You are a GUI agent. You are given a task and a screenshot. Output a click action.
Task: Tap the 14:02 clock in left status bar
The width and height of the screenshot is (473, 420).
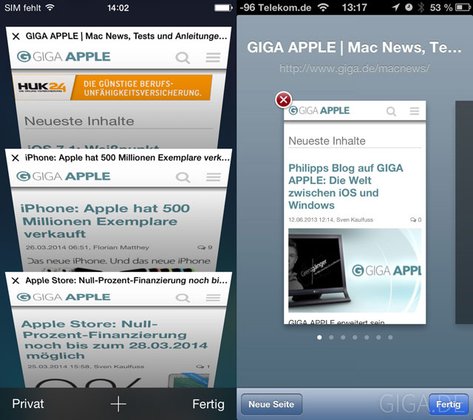(x=118, y=8)
